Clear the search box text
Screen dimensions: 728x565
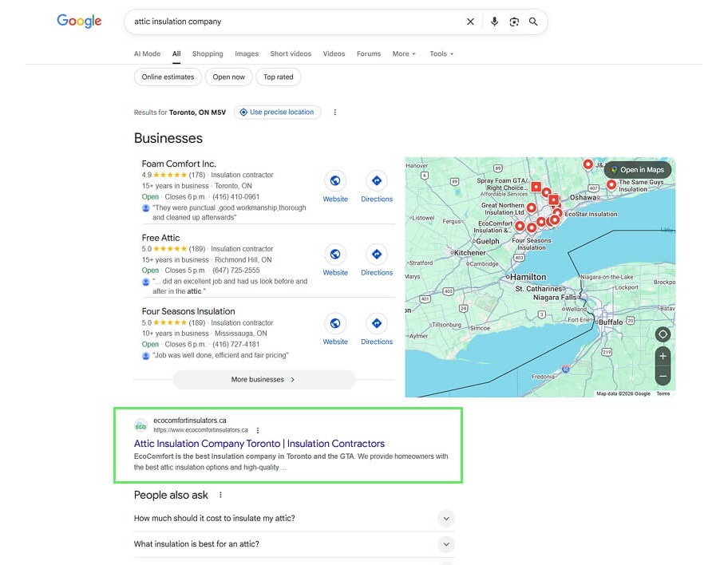pos(470,22)
